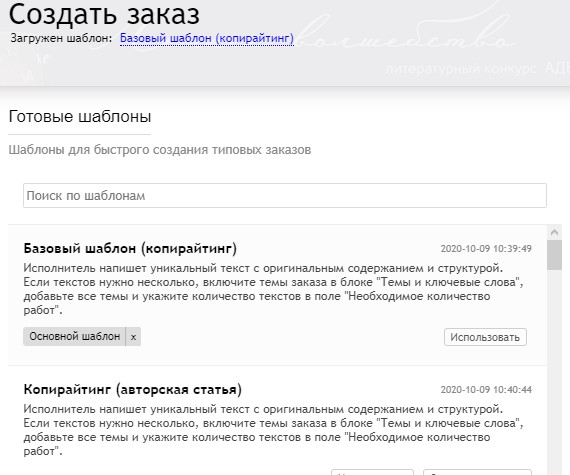Open the loaded template link Базовый шаблон (копирайтинг)
Screen dimensions: 570x475
(x=206, y=38)
